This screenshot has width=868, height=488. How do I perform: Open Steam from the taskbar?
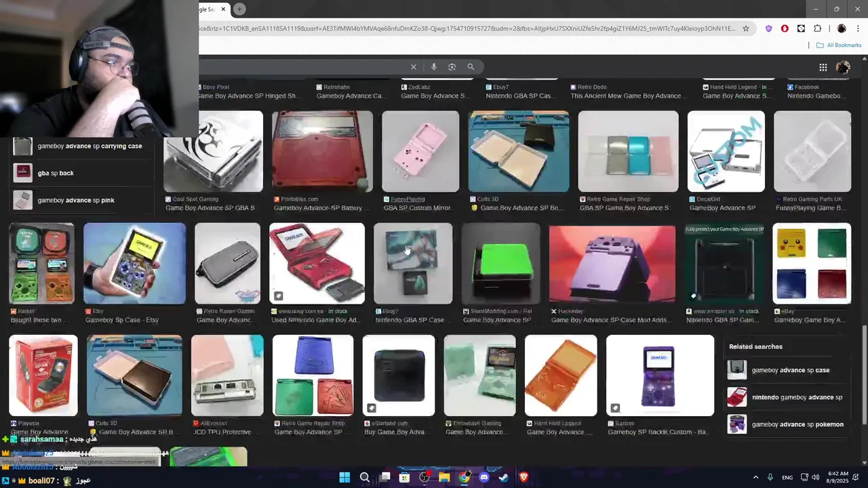pyautogui.click(x=504, y=477)
